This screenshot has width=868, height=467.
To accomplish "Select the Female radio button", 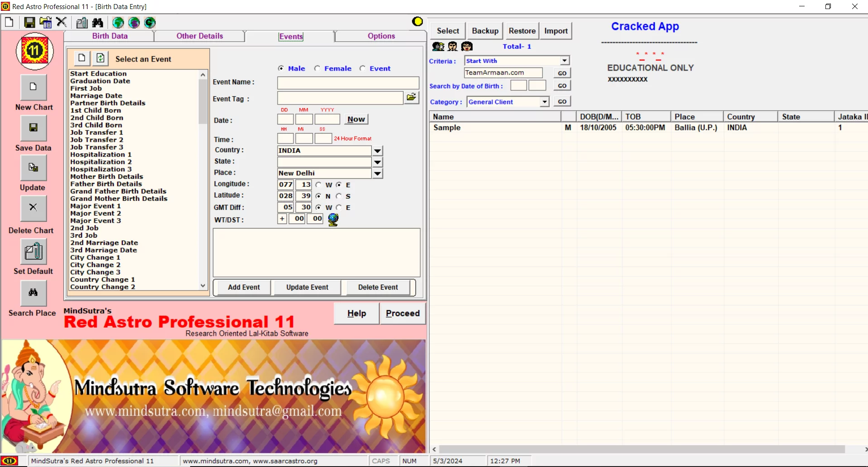I will [x=317, y=68].
